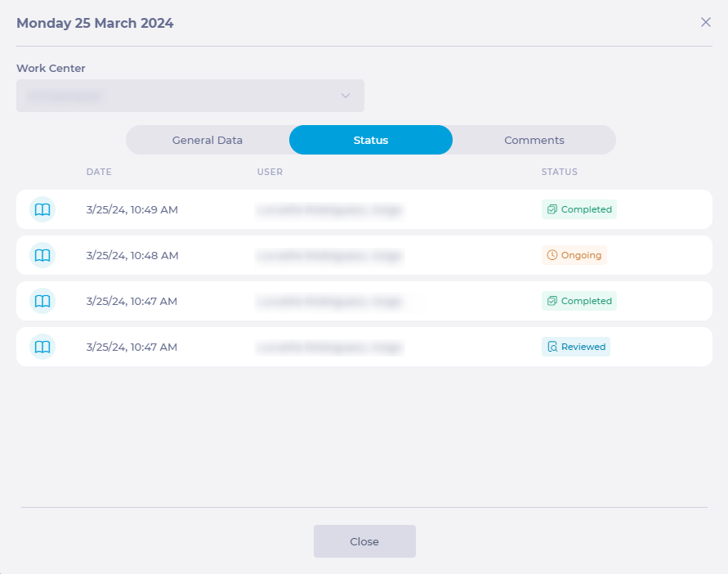This screenshot has height=574, width=728.
Task: Click Completed badge in third row
Action: pyautogui.click(x=578, y=301)
